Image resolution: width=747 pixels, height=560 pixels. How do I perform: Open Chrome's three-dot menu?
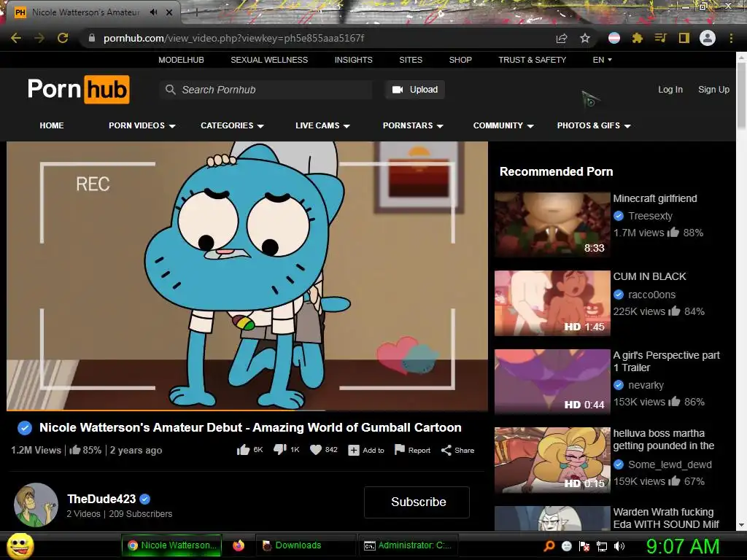tap(731, 38)
